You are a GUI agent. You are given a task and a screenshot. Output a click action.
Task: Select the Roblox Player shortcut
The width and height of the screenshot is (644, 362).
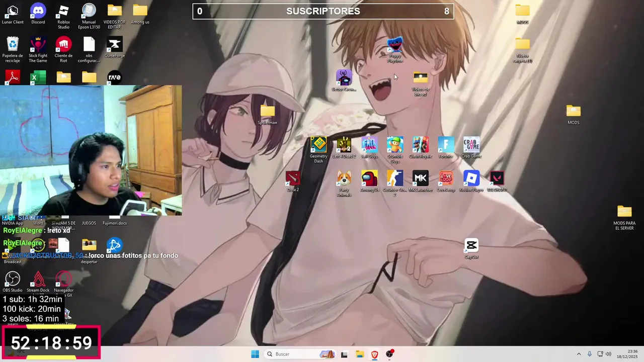471,181
